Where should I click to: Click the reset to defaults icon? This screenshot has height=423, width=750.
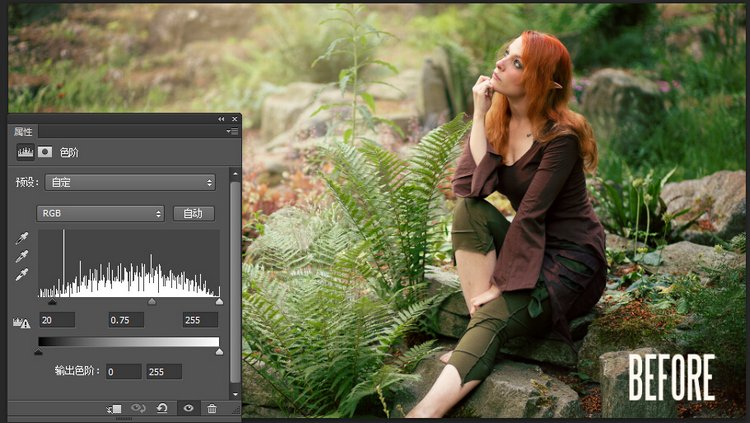(x=162, y=408)
